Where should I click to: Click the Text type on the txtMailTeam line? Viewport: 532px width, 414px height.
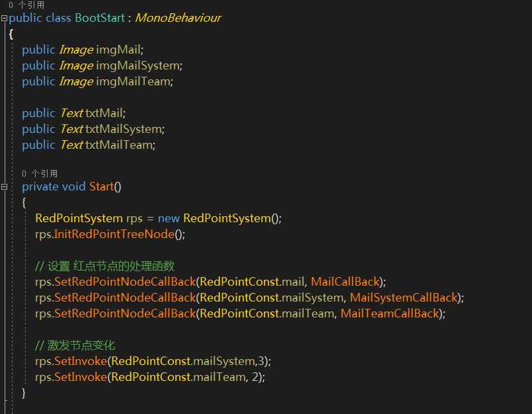tap(71, 145)
